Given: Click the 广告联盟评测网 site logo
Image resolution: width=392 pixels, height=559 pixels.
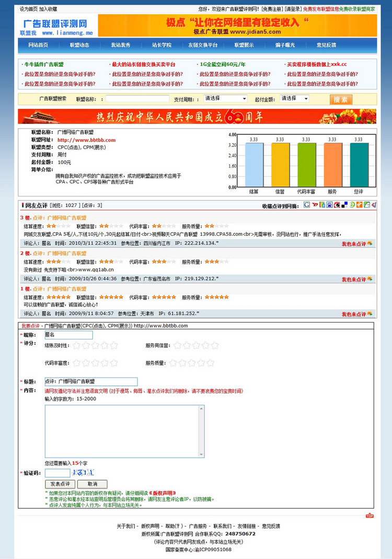Looking at the screenshot, I should pyautogui.click(x=56, y=27).
